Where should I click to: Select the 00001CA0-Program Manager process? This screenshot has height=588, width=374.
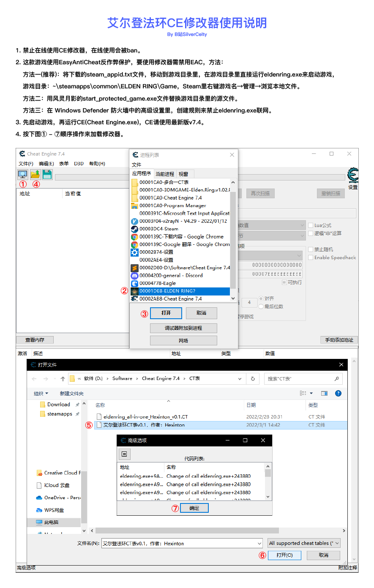pyautogui.click(x=180, y=205)
